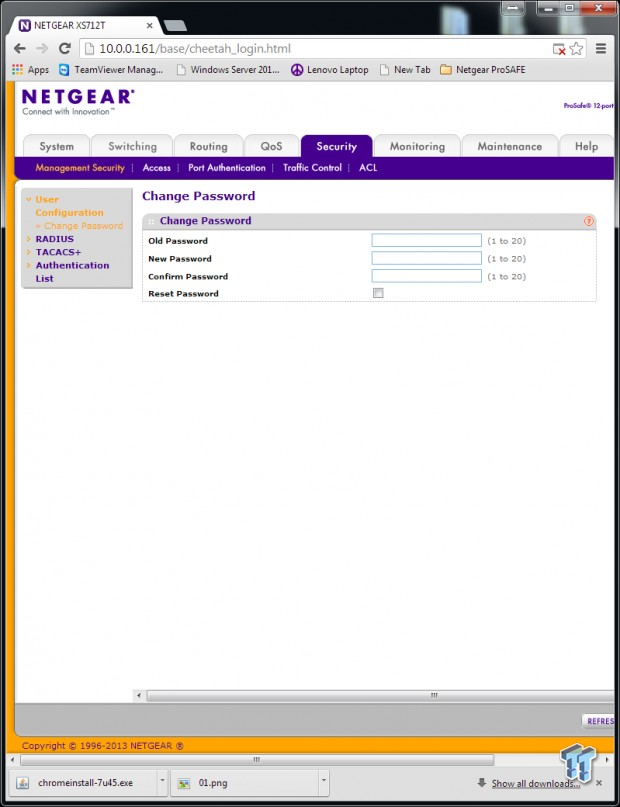Image resolution: width=620 pixels, height=807 pixels.
Task: Open downloaded chromeinstall-7u45.exe
Action: [82, 783]
